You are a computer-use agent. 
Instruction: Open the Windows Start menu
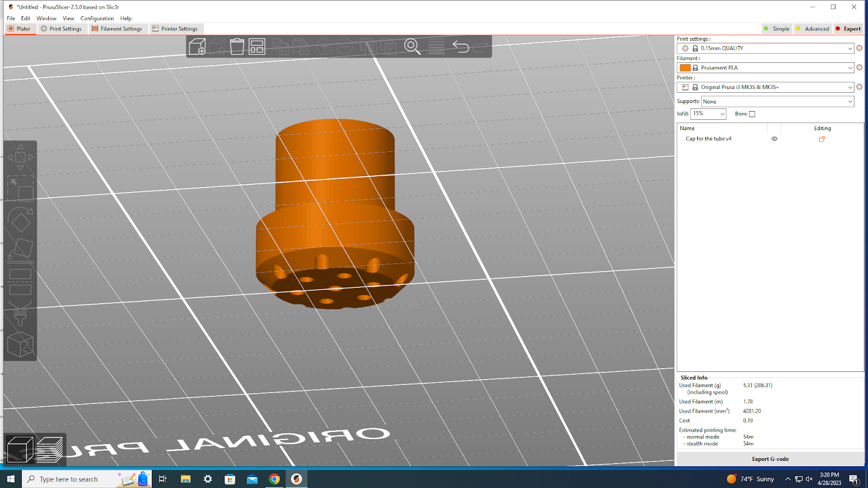[x=11, y=479]
